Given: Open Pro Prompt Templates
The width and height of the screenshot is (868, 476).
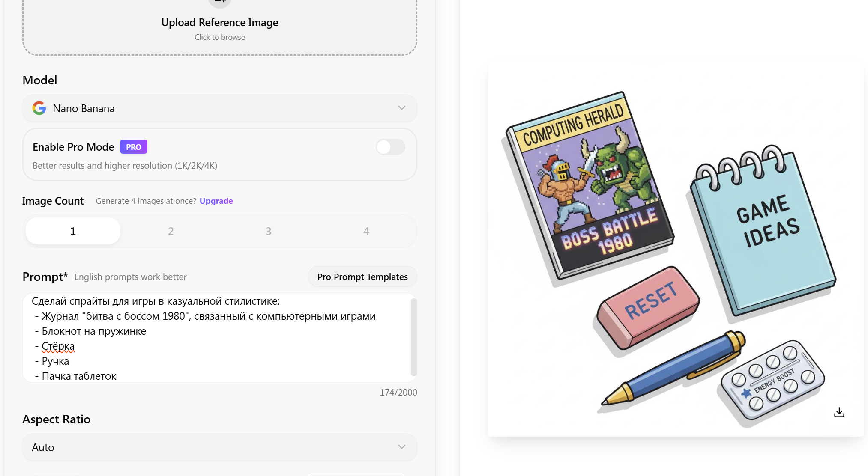Looking at the screenshot, I should tap(362, 277).
